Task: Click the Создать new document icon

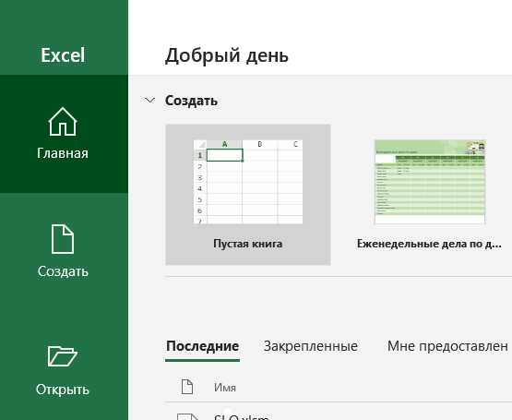Action: [x=63, y=239]
